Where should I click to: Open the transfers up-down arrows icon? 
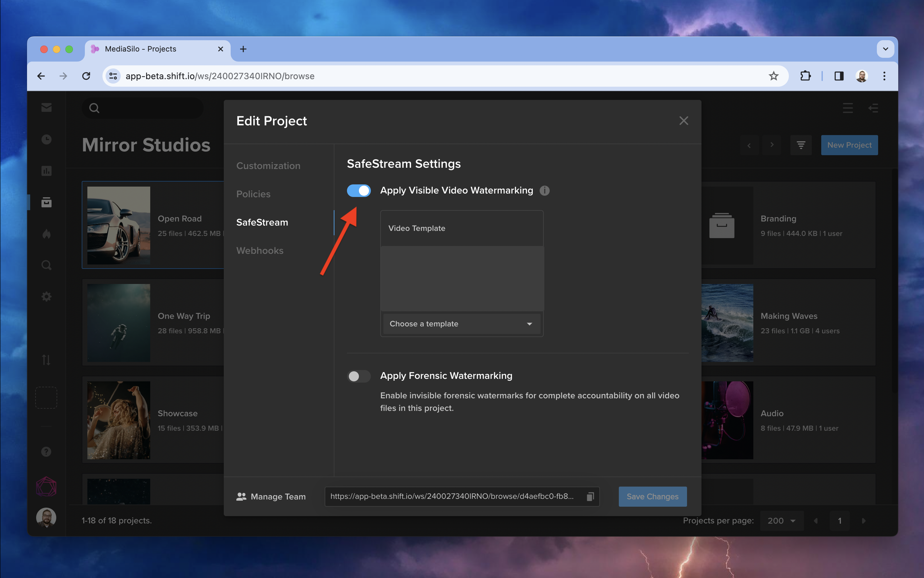(46, 360)
